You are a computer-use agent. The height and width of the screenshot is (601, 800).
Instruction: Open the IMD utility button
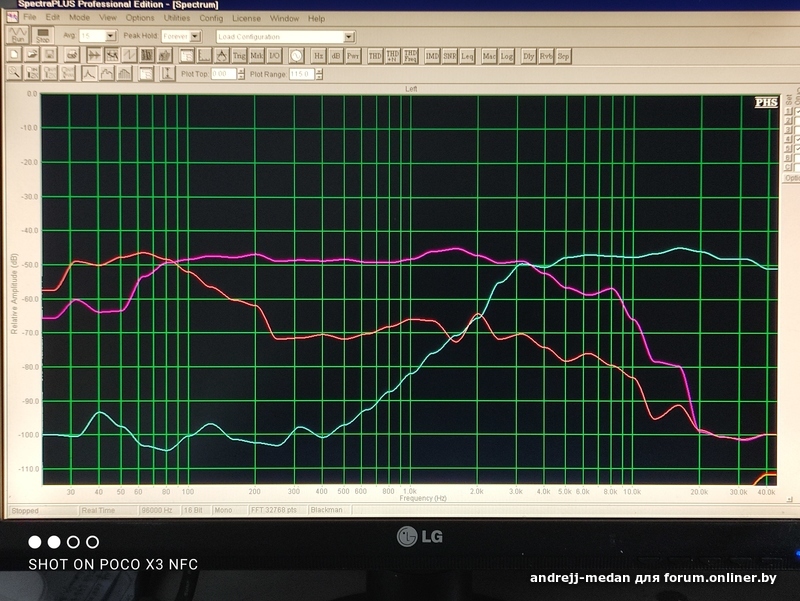click(x=432, y=56)
